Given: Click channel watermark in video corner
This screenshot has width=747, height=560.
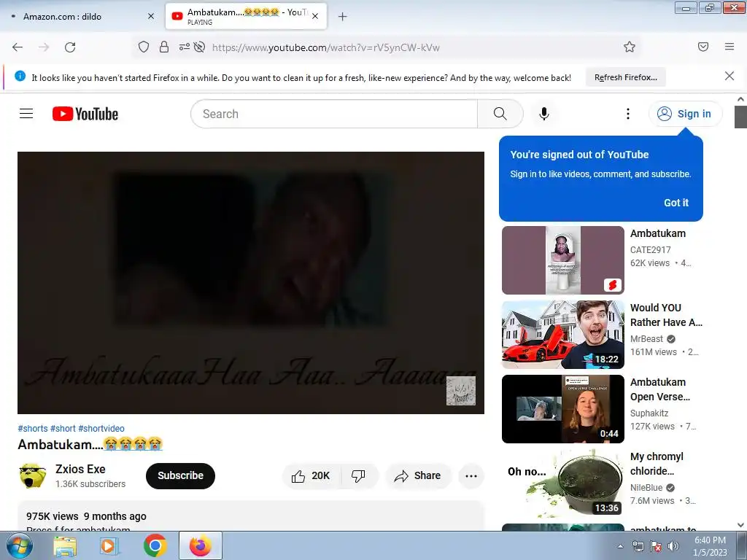Looking at the screenshot, I should point(460,391).
